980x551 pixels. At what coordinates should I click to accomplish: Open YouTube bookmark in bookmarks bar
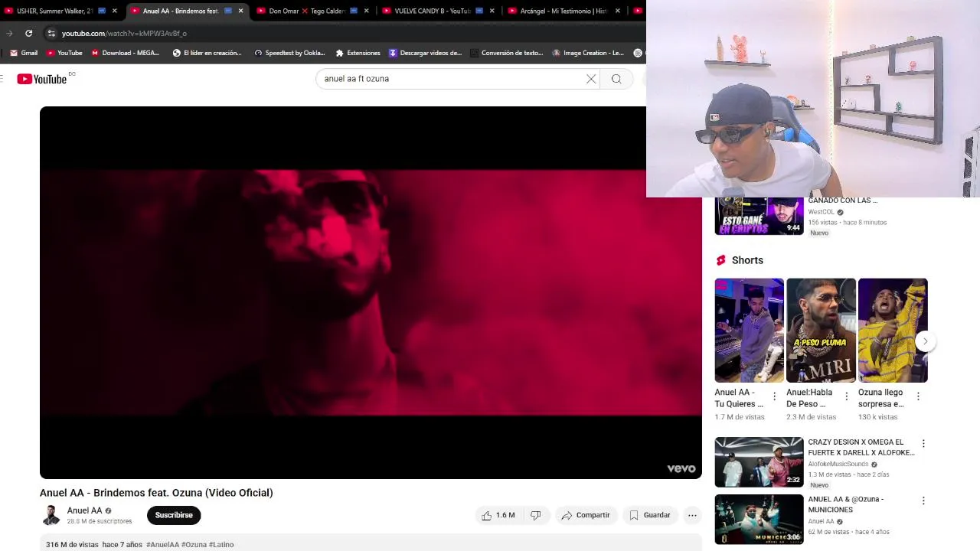pos(64,53)
